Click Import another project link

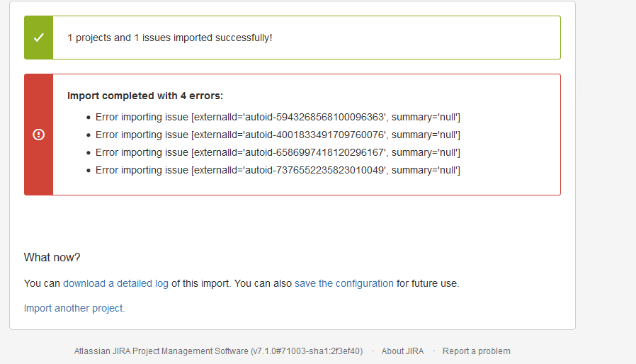click(x=74, y=308)
